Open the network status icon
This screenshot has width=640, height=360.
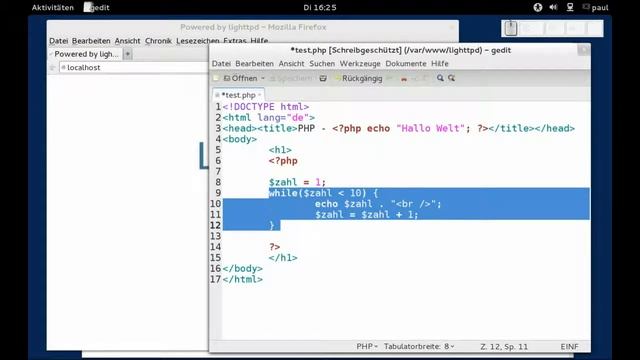point(570,7)
